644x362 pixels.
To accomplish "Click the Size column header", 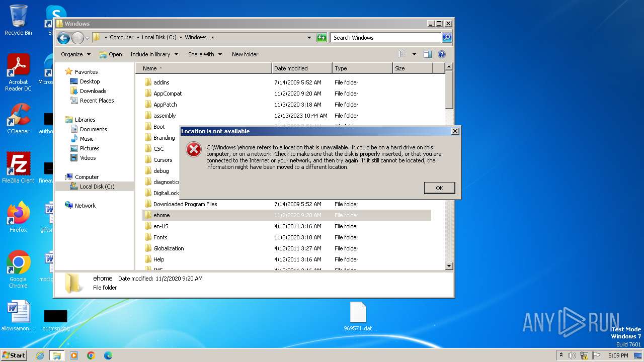I will point(413,68).
